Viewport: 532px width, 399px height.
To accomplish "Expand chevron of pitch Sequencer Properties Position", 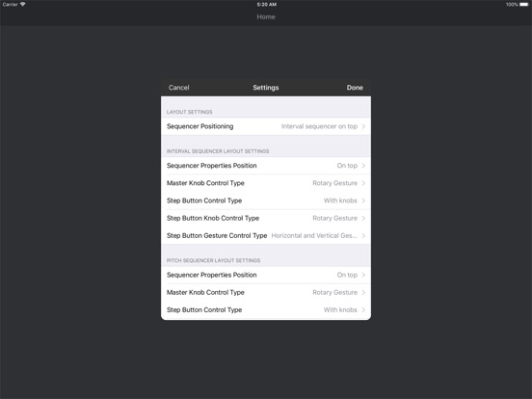I will 363,275.
